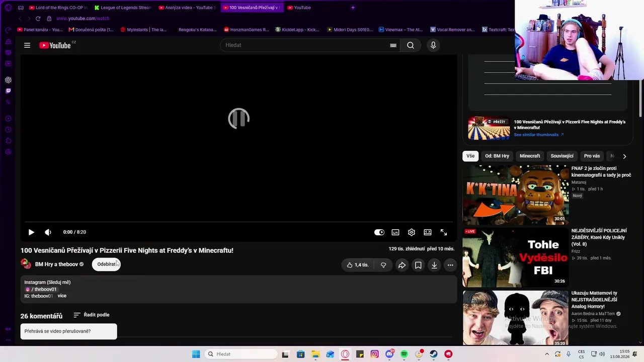
Task: Select the Od: BM Hry chip
Action: pyautogui.click(x=497, y=156)
